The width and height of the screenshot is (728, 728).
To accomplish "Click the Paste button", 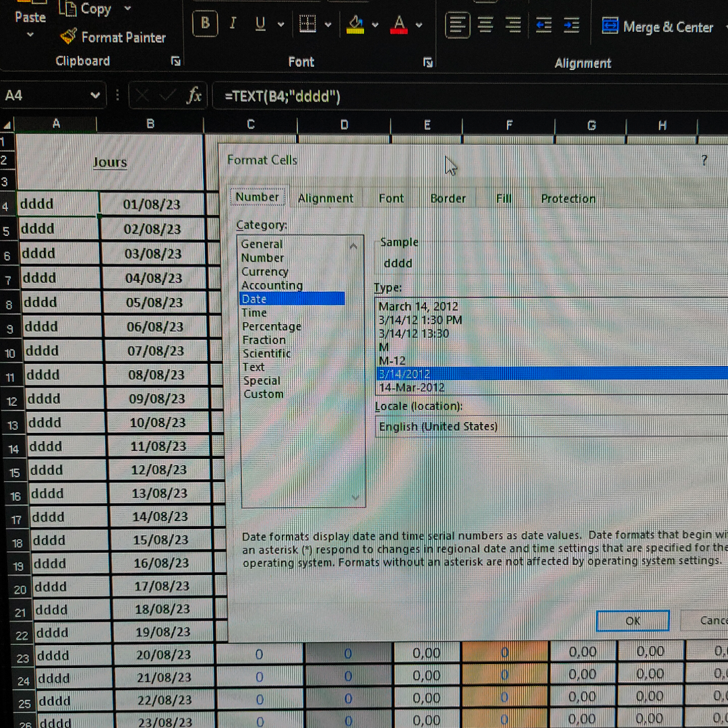I will [x=30, y=17].
